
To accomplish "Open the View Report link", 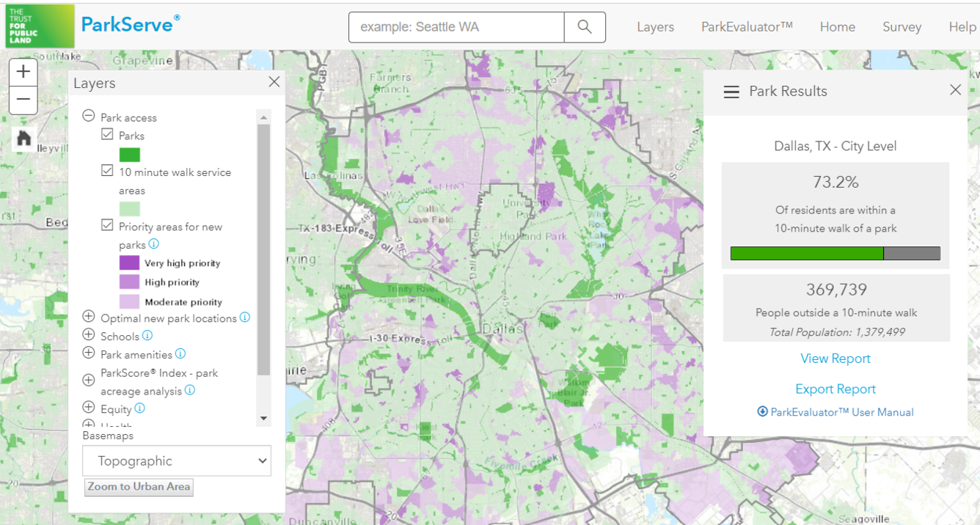I will 835,358.
